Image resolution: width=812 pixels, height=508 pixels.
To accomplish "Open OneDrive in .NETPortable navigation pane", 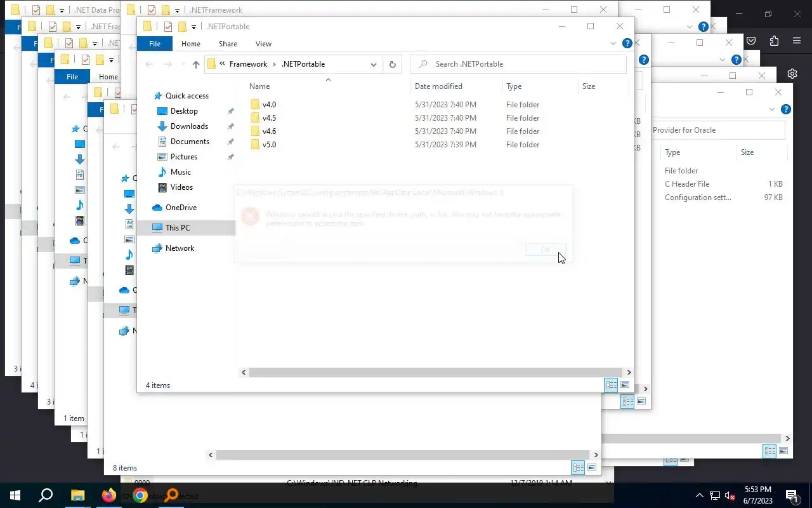I will [181, 208].
